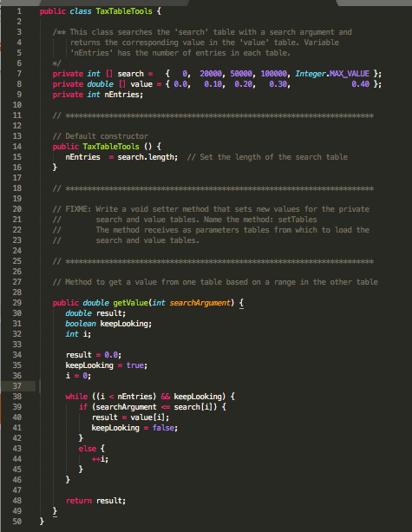Screen dimensions: 412x532
Task: Click the value 0.10 in value array
Action: pos(213,84)
